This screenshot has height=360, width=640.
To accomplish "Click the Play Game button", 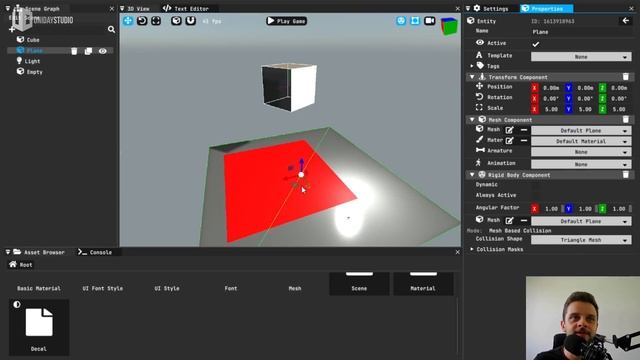I will [287, 21].
